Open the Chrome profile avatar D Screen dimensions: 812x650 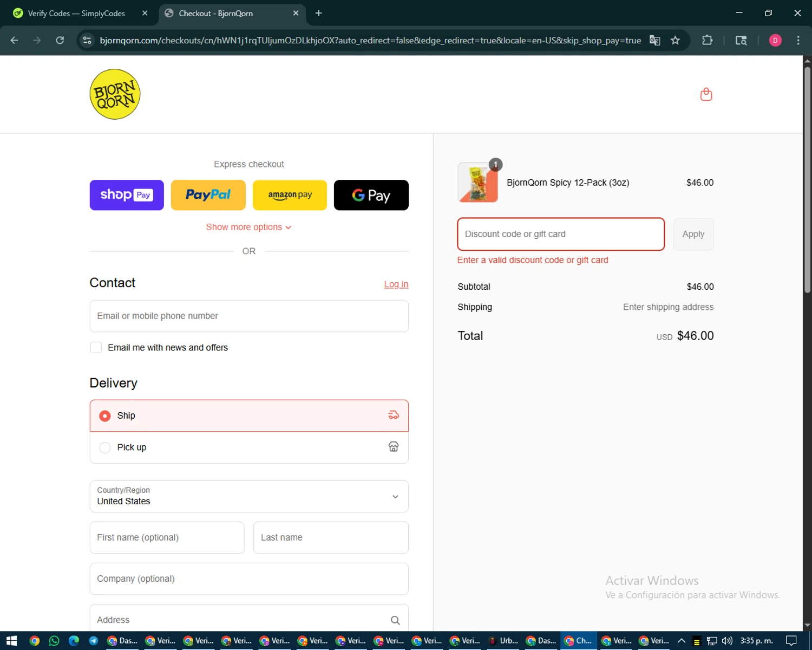[775, 40]
